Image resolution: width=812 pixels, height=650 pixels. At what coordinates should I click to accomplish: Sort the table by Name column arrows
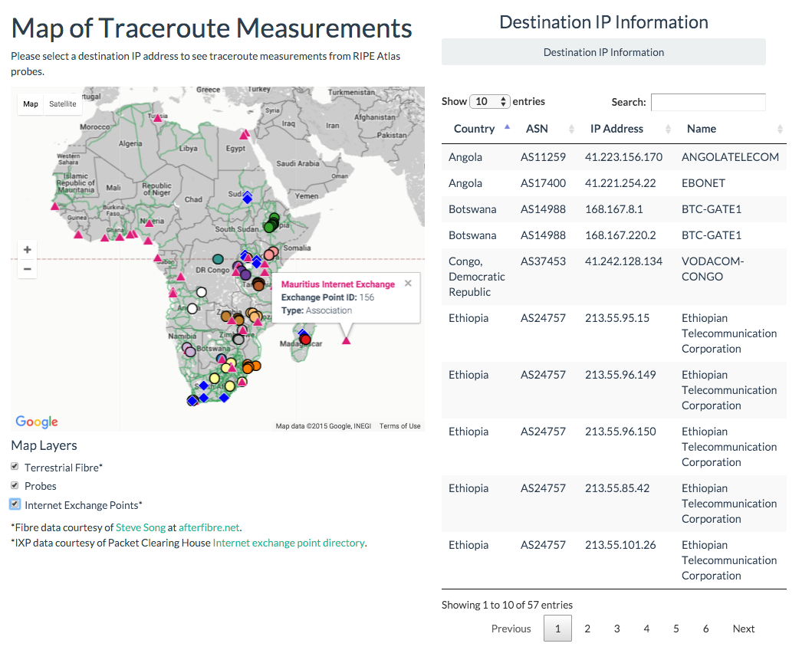pos(780,129)
